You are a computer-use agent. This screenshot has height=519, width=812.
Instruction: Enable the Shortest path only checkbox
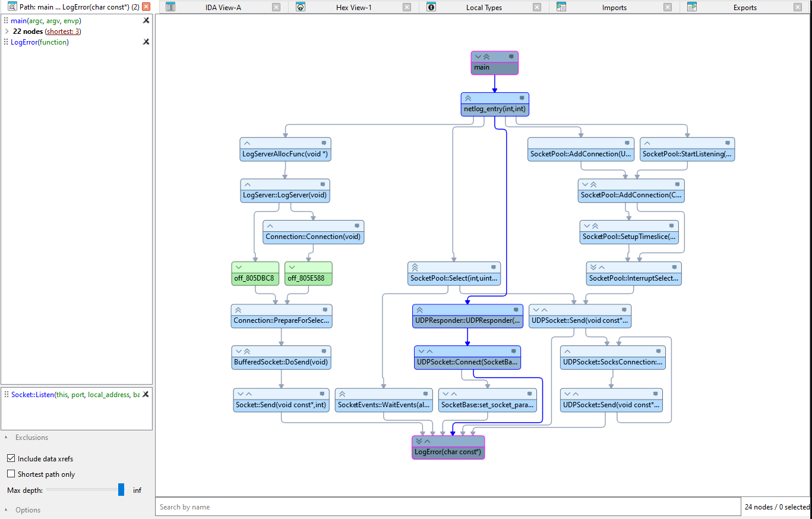[11, 474]
